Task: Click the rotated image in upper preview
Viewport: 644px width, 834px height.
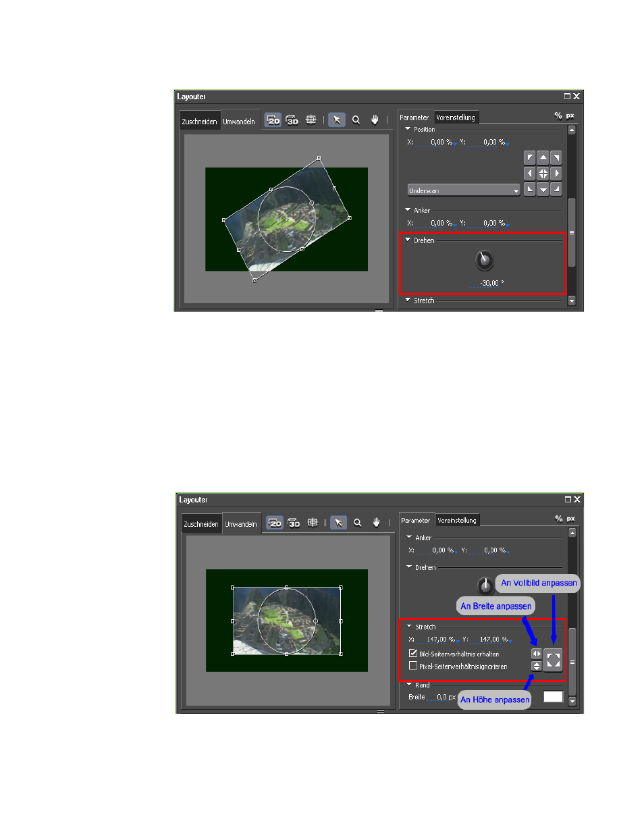Action: tap(286, 219)
